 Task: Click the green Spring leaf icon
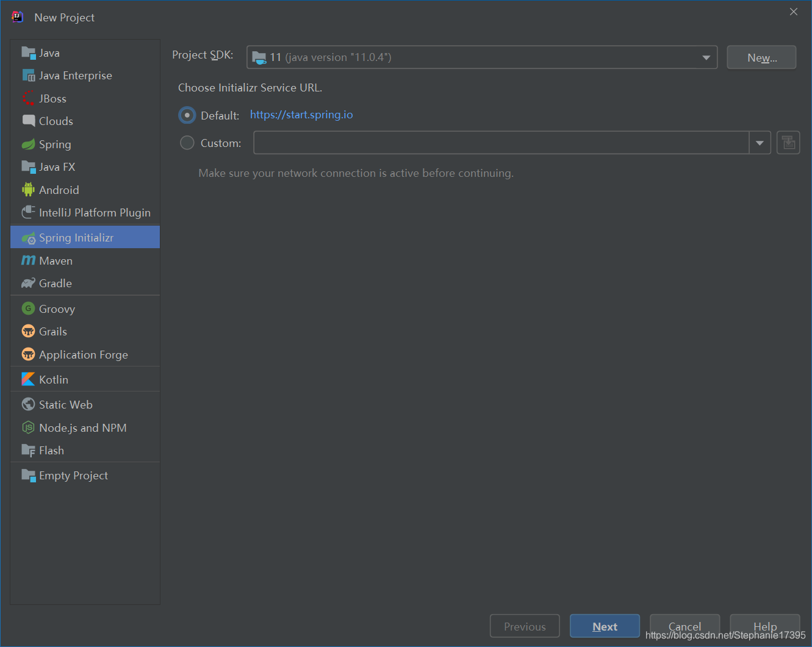click(29, 144)
